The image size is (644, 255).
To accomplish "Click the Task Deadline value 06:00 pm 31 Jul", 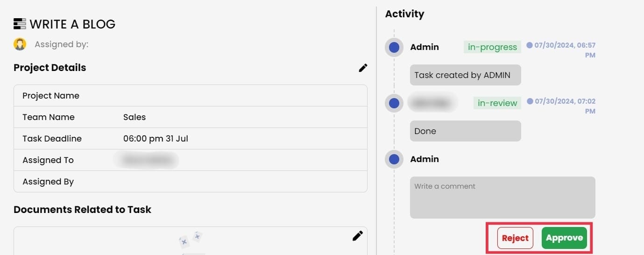I will 156,139.
